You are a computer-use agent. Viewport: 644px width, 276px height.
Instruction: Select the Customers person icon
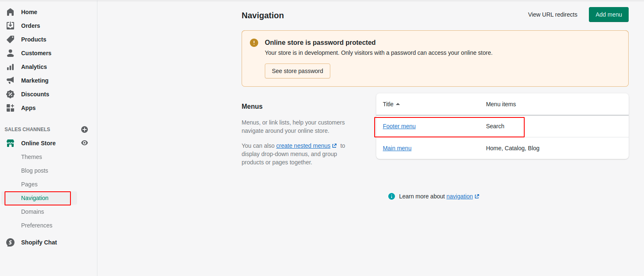[x=10, y=53]
